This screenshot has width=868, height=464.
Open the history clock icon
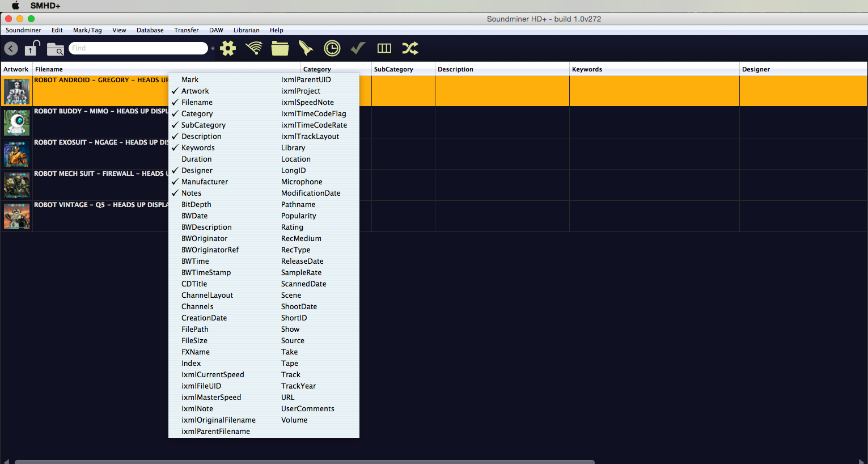[332, 48]
